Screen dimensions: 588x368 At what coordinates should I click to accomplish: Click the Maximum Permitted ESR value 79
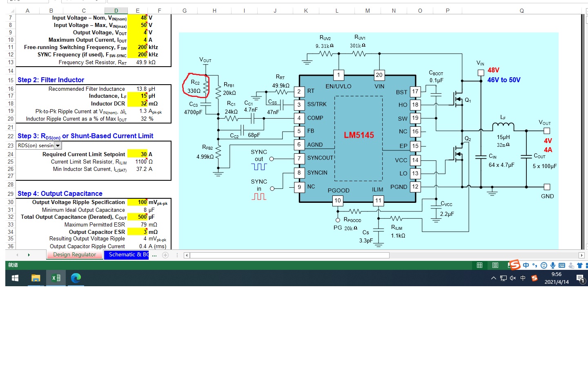[144, 225]
